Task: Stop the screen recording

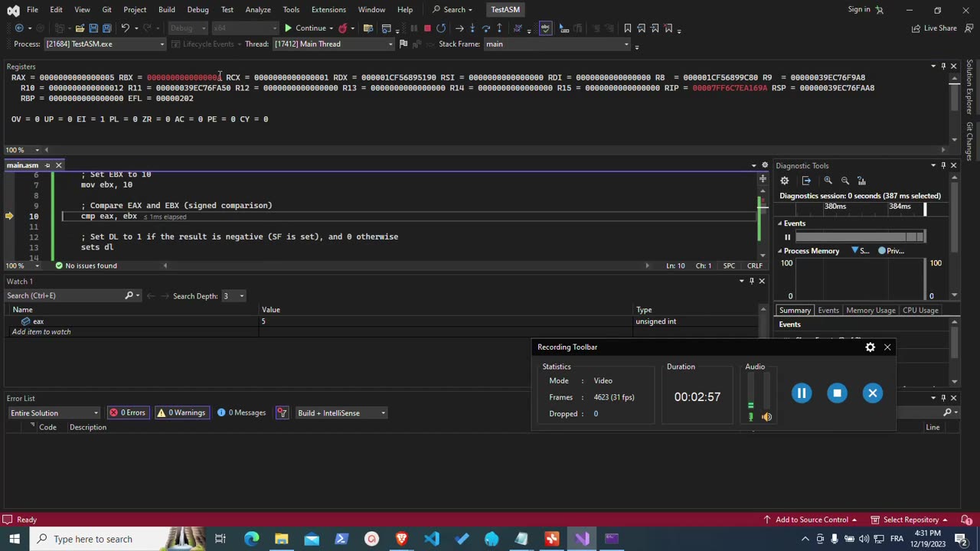Action: pos(837,393)
